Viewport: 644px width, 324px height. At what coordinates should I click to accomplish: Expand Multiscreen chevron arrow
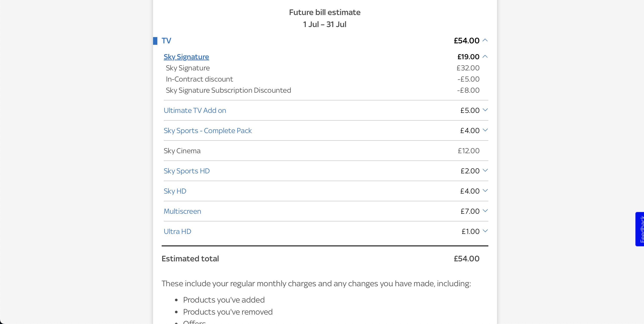point(485,211)
